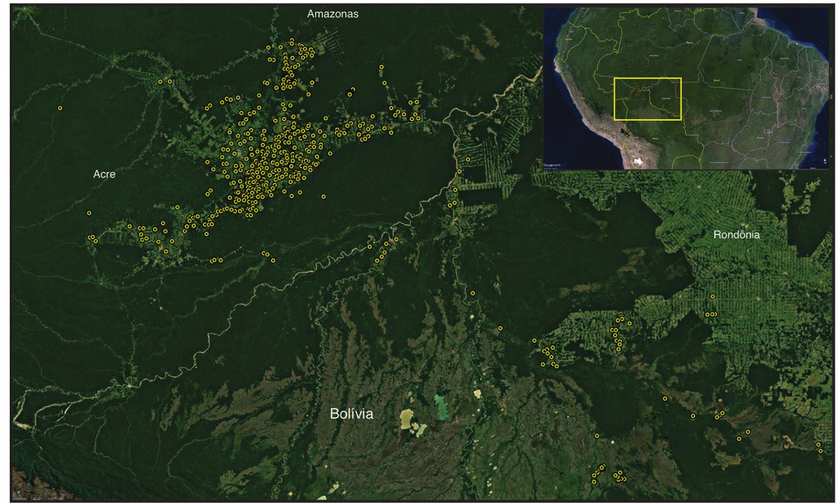This screenshot has width=840, height=504.
Task: Click the north arrow in the inset map
Action: click(825, 160)
